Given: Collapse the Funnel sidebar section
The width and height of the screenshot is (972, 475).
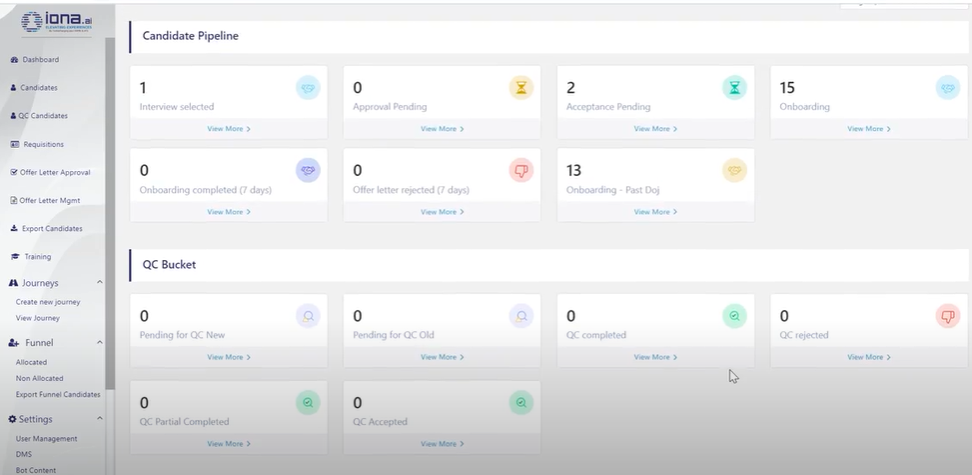Looking at the screenshot, I should 99,343.
